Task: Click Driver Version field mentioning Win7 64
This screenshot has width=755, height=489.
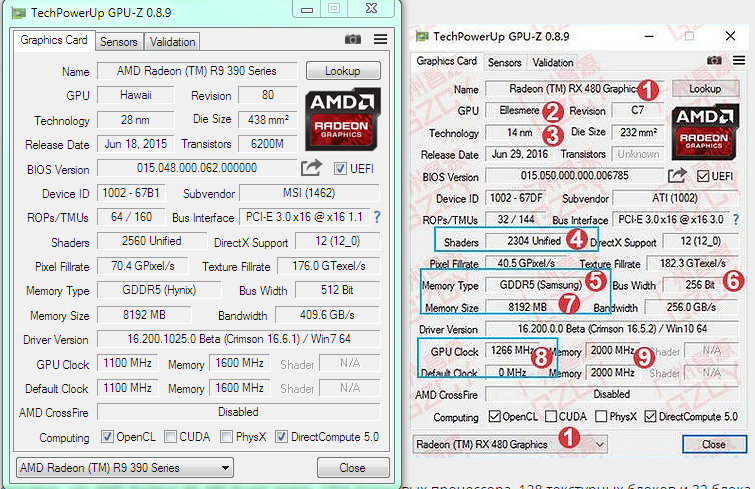Action: pos(239,339)
